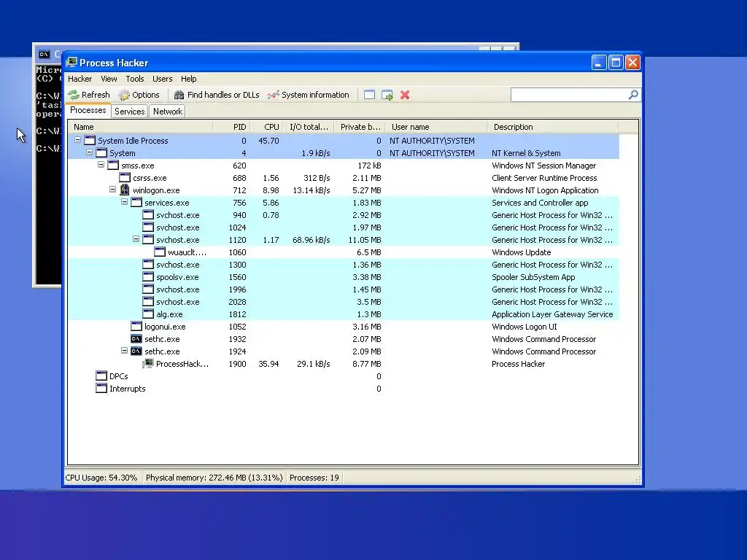Sort by the PID column header
Screen dimensions: 747x560
[231, 127]
